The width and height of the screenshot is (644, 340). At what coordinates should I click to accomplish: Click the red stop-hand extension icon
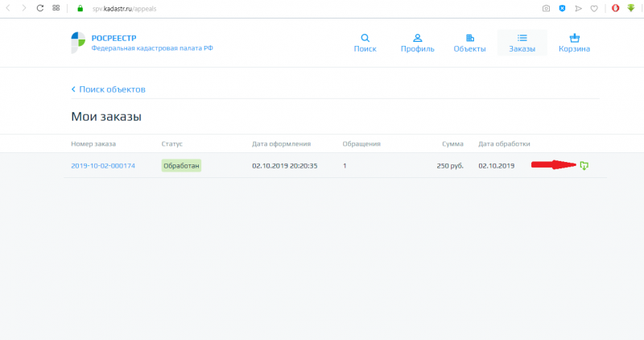615,8
